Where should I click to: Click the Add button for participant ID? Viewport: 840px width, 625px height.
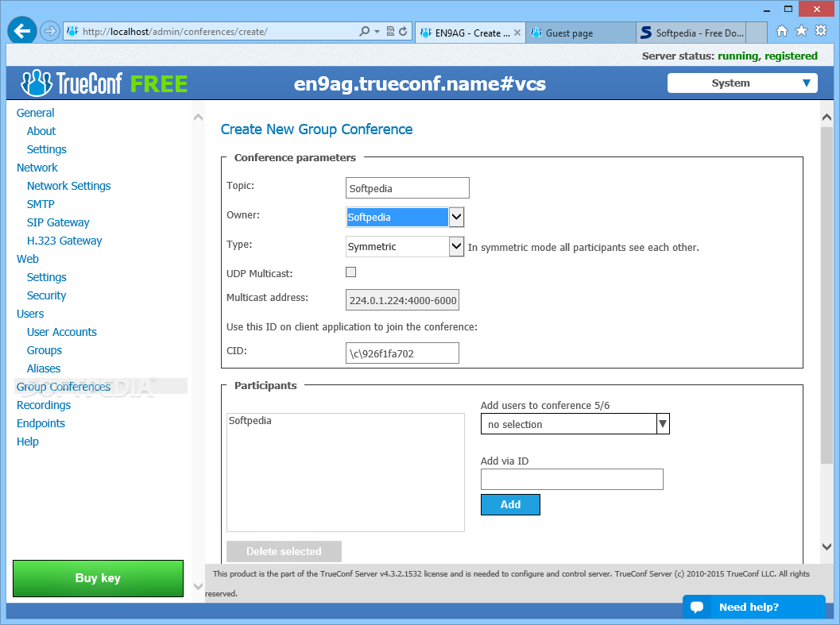(510, 504)
